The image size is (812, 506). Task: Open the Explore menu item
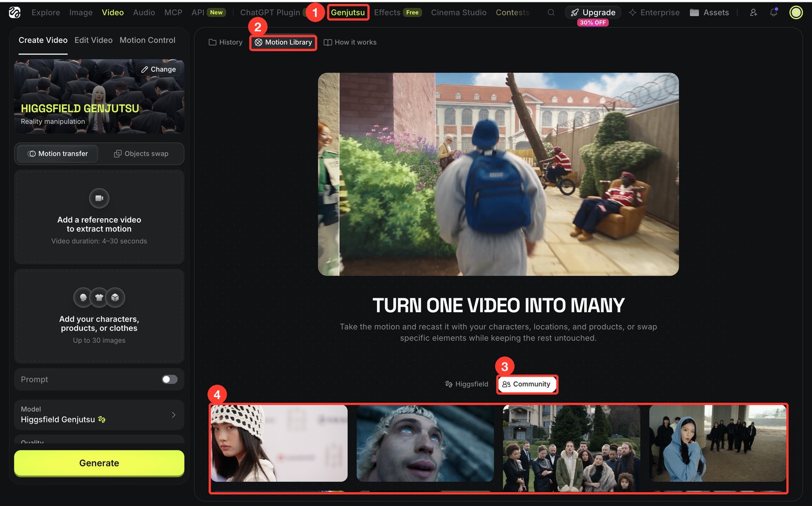46,12
